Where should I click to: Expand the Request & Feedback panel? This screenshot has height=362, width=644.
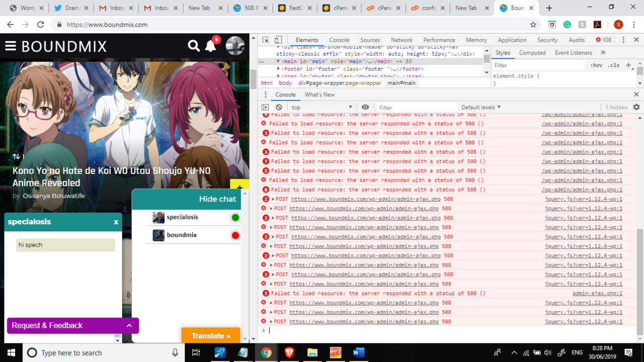(73, 325)
